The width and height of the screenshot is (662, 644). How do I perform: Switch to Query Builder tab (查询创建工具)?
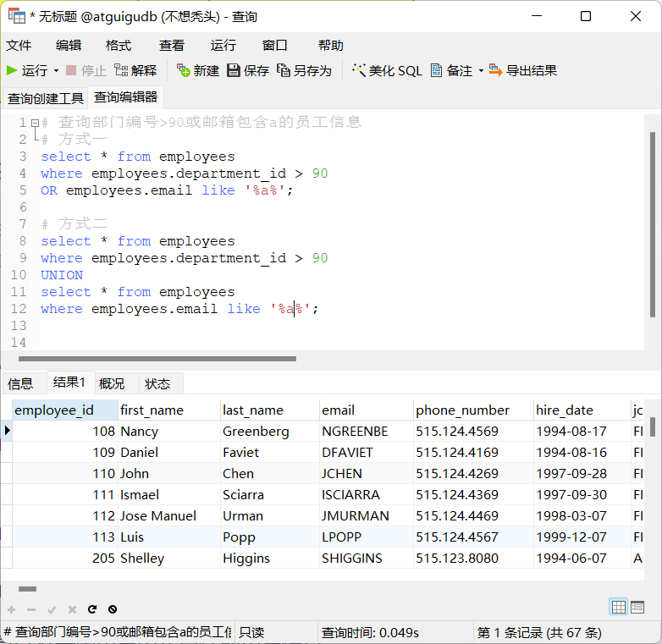click(x=45, y=98)
